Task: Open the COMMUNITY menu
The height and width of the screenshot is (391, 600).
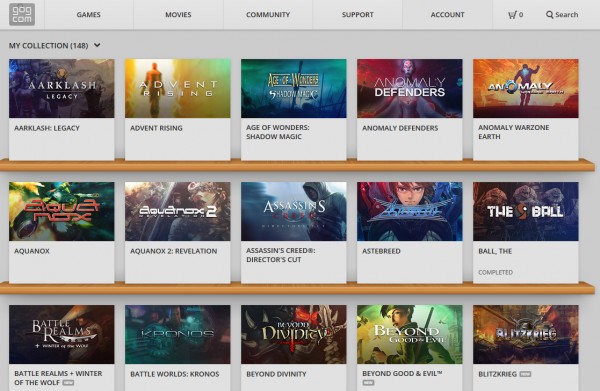Action: pos(268,15)
